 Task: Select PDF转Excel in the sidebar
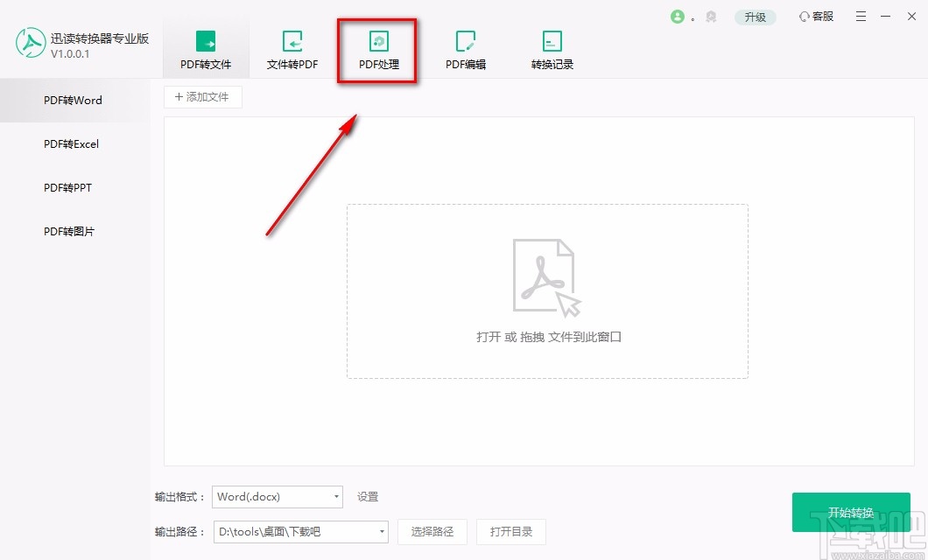(72, 143)
